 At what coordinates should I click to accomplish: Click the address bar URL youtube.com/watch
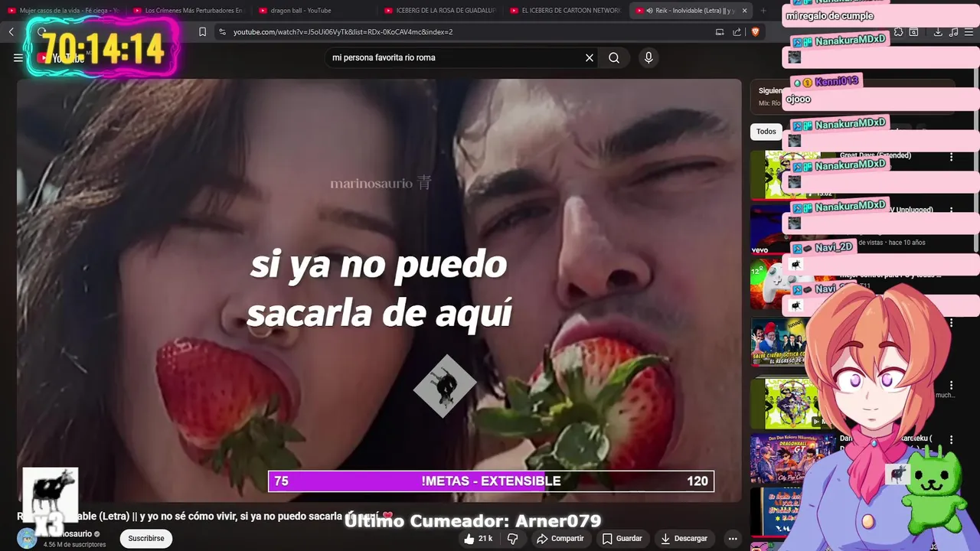pos(343,31)
